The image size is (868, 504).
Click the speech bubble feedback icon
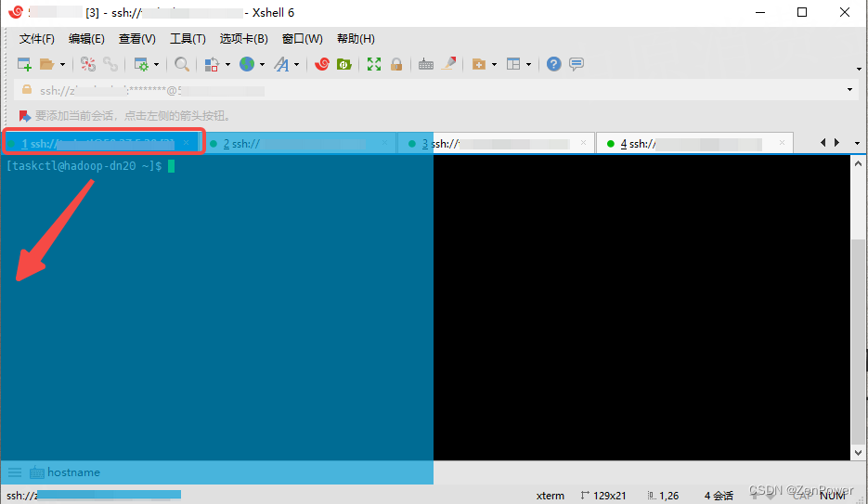click(x=577, y=64)
